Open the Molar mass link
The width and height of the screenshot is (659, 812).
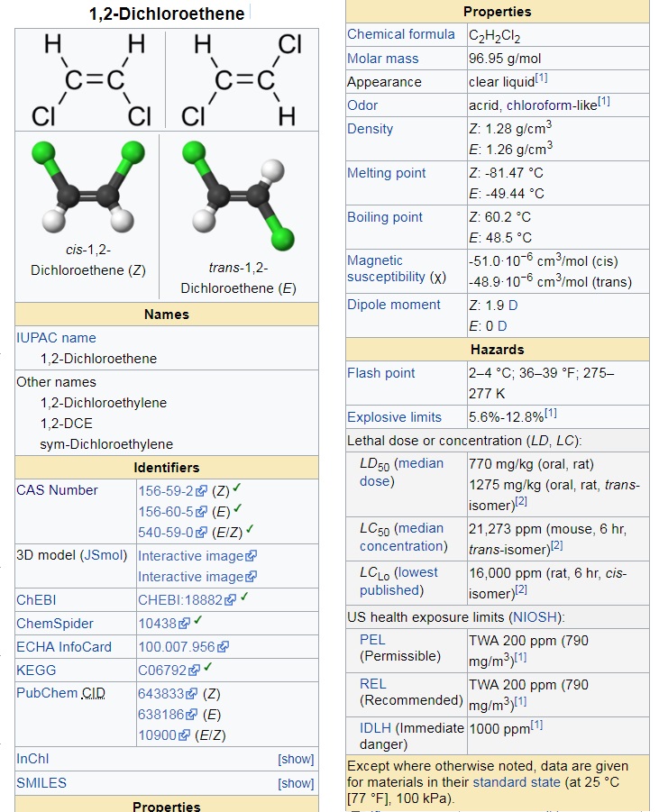pyautogui.click(x=383, y=59)
